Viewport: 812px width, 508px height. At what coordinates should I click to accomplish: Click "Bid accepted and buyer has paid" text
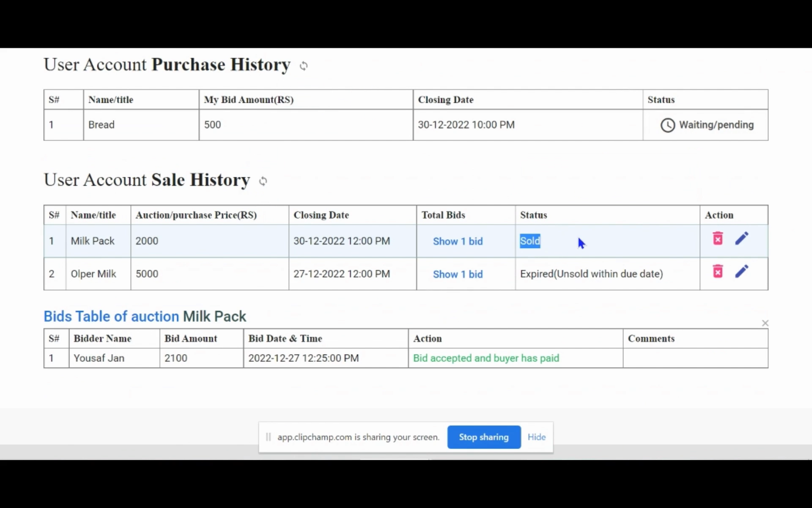tap(486, 359)
